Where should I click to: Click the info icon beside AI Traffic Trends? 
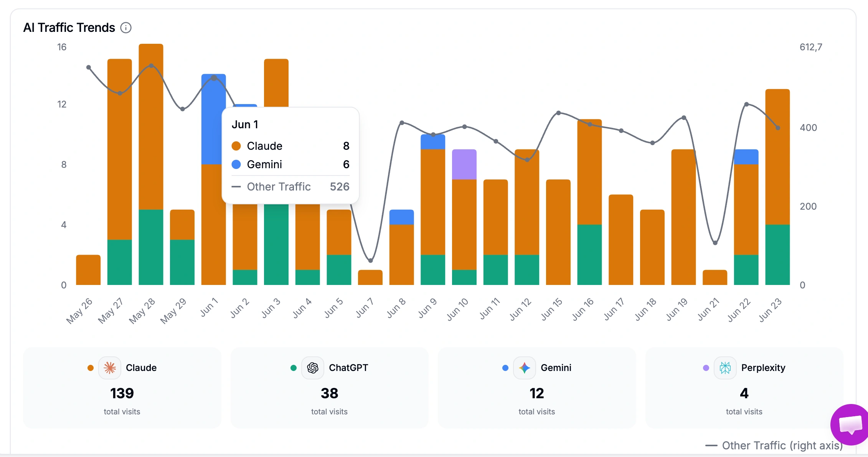pyautogui.click(x=126, y=28)
